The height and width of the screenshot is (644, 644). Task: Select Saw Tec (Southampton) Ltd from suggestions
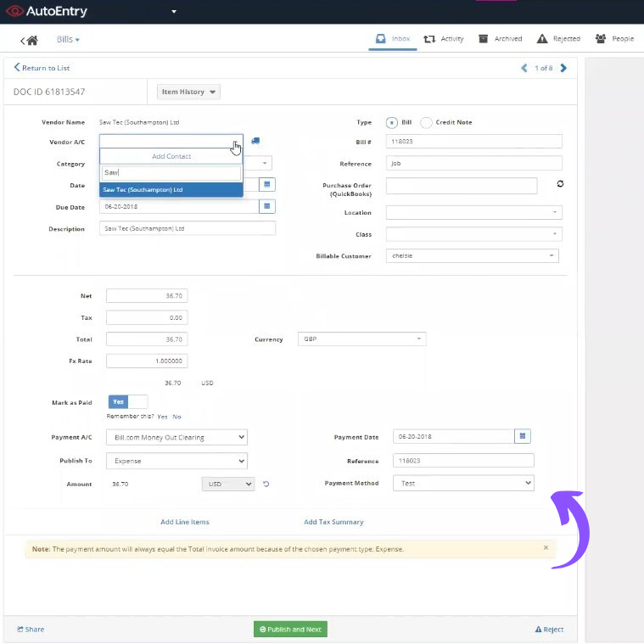pyautogui.click(x=171, y=190)
